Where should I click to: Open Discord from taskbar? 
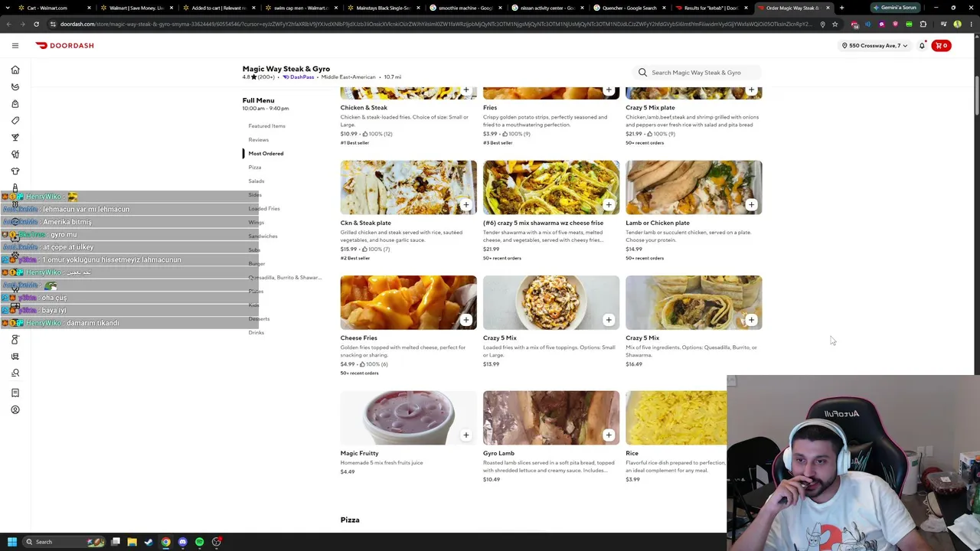[x=182, y=542]
